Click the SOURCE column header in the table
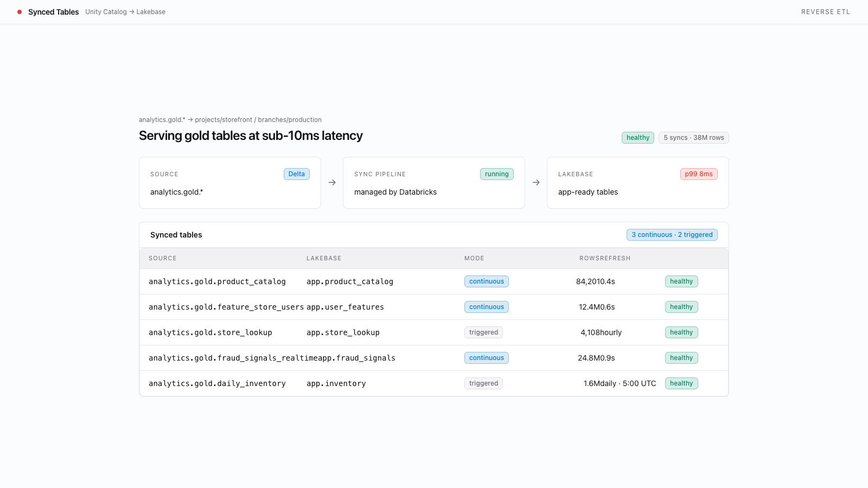Image resolution: width=868 pixels, height=488 pixels. 163,258
